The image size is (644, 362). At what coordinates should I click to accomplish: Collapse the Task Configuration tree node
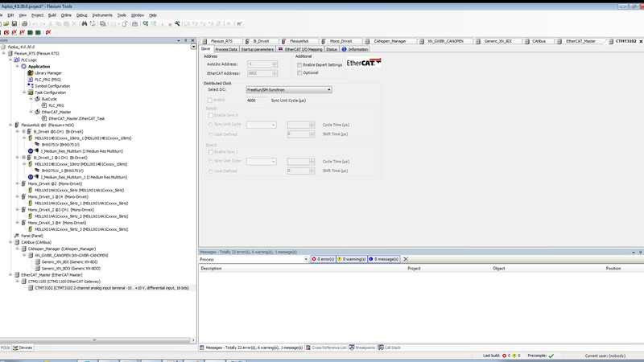point(25,93)
